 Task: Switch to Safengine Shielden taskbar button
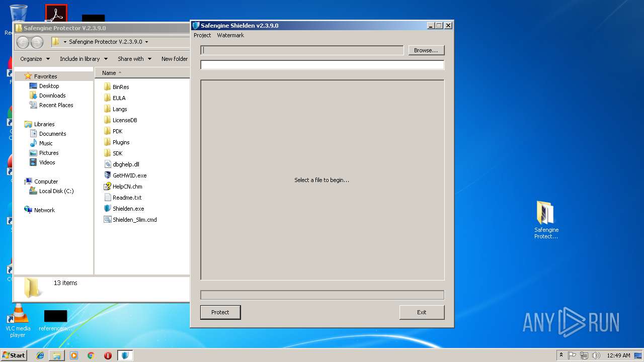[125, 355]
